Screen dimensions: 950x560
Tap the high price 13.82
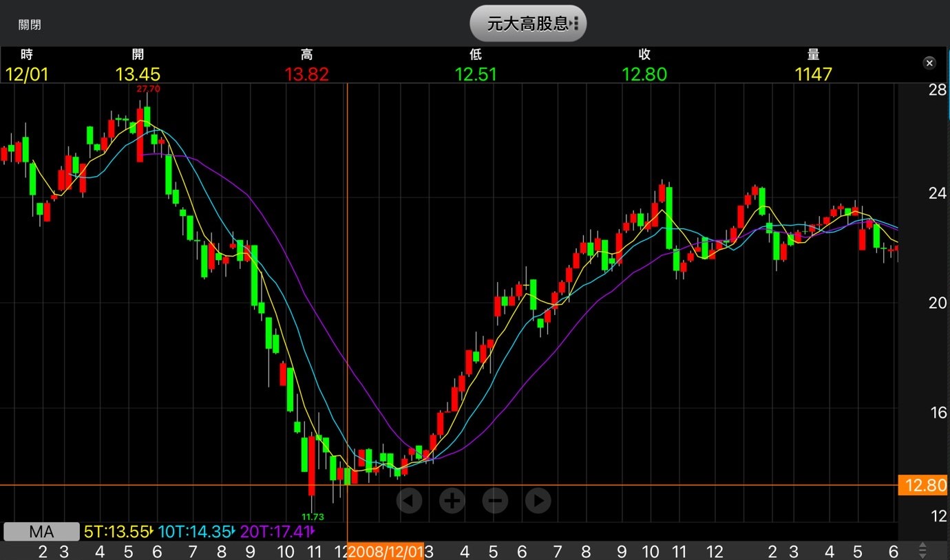pyautogui.click(x=306, y=74)
